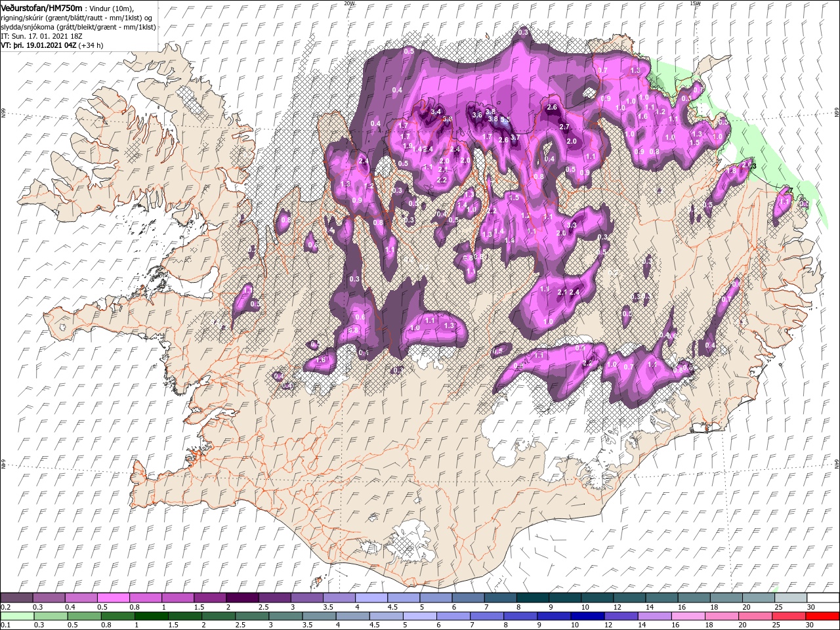Click the '3.3' precipitation value on the map

pyautogui.click(x=572, y=225)
